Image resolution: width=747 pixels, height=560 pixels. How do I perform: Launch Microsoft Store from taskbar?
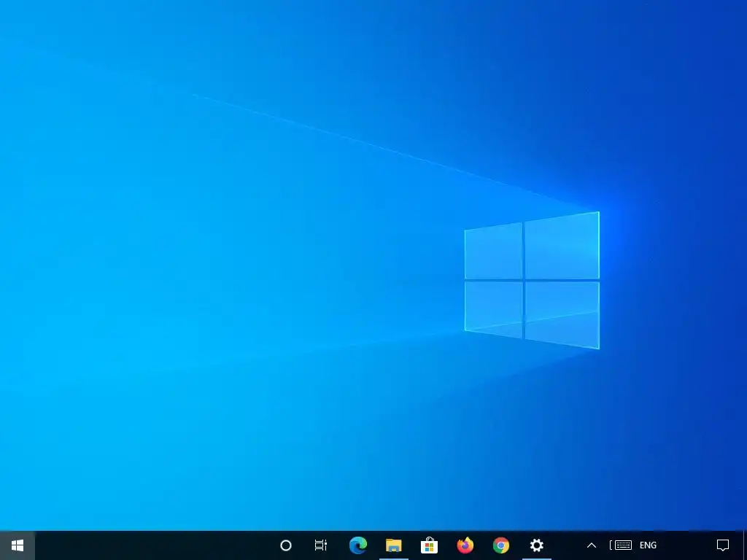429,545
